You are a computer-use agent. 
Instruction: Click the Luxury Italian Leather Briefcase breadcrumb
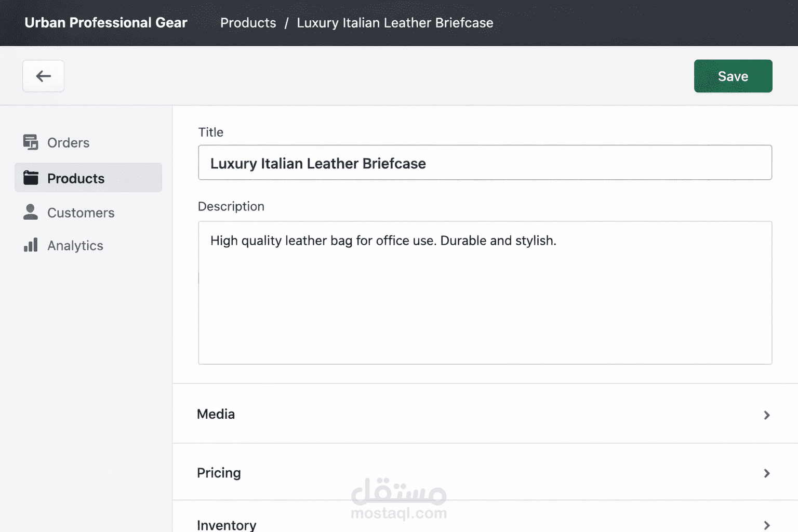point(395,23)
